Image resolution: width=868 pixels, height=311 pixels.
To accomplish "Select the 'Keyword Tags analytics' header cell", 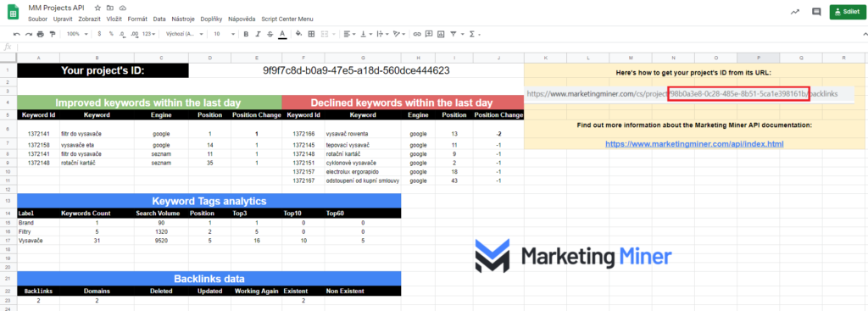I will click(x=209, y=201).
